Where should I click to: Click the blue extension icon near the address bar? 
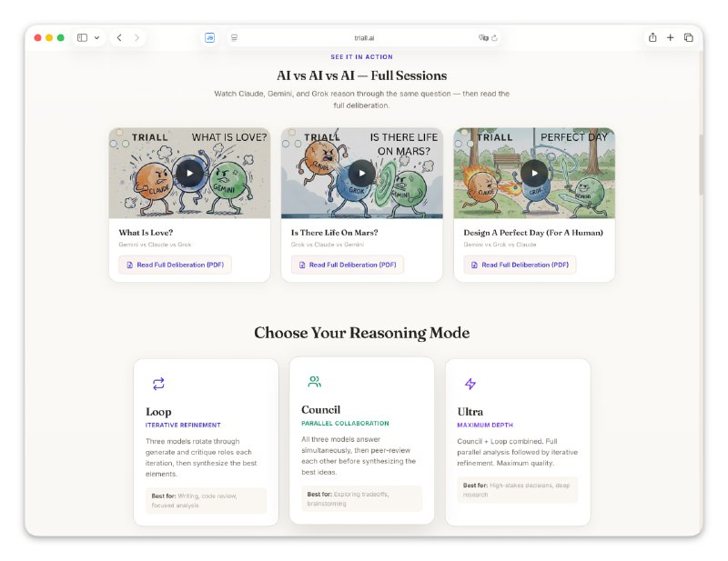point(209,37)
